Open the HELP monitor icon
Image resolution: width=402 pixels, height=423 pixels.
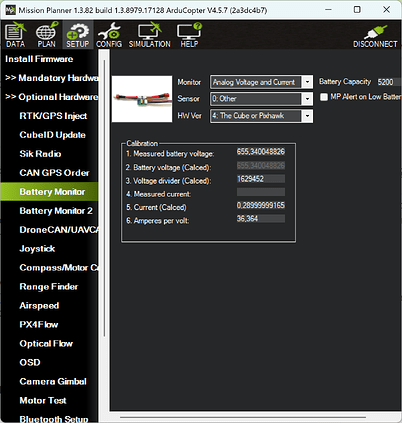point(189,35)
